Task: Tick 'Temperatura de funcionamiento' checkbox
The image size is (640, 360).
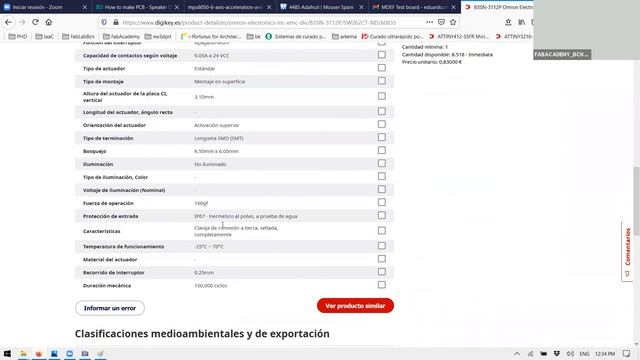Action: [382, 246]
